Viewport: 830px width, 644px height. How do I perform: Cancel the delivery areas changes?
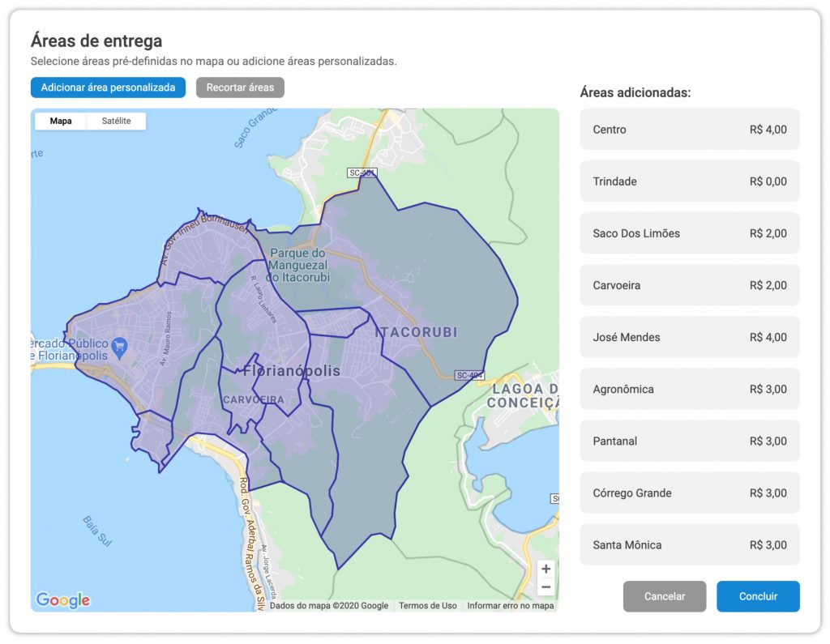coord(665,596)
